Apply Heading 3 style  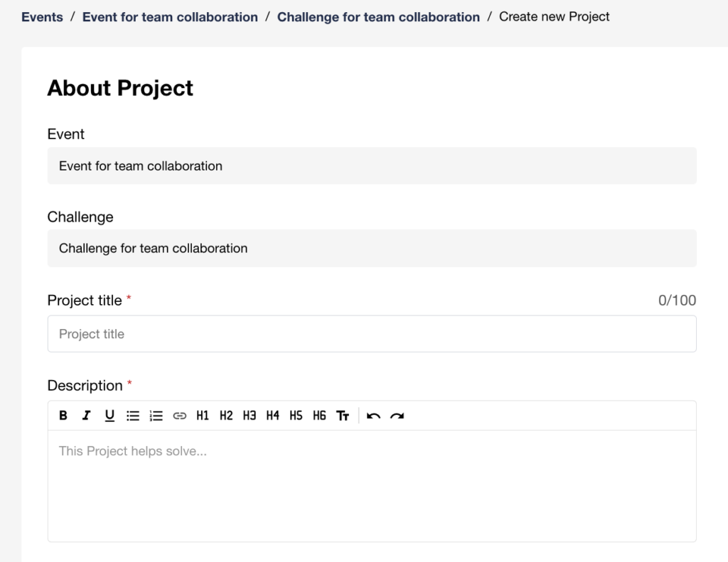[250, 416]
